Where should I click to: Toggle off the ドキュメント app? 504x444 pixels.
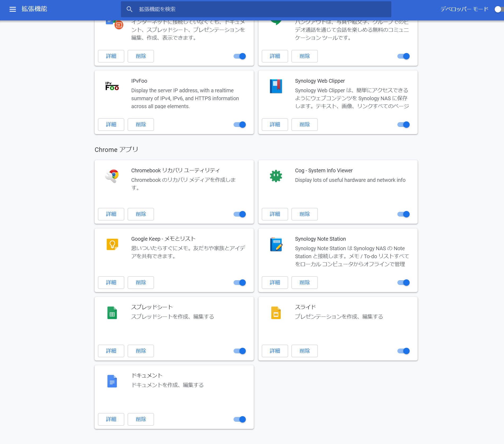[240, 419]
